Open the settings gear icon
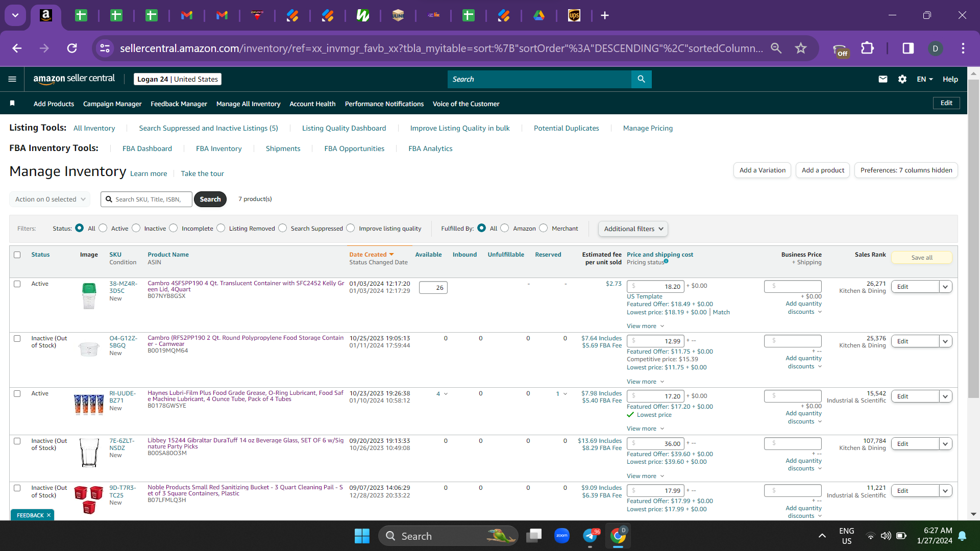980x551 pixels. tap(902, 79)
